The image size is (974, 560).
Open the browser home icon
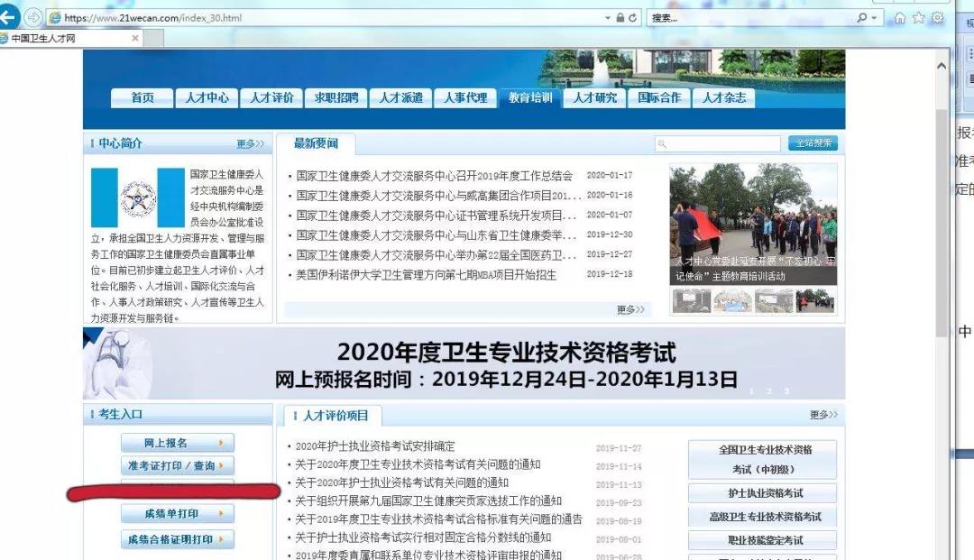899,18
